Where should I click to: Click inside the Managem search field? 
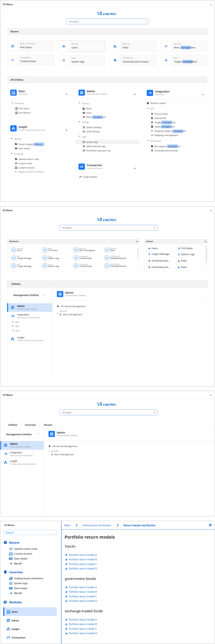[107, 21]
